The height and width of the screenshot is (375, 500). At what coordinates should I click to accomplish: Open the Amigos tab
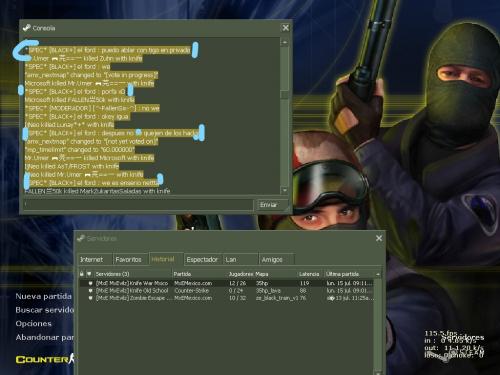(x=272, y=259)
